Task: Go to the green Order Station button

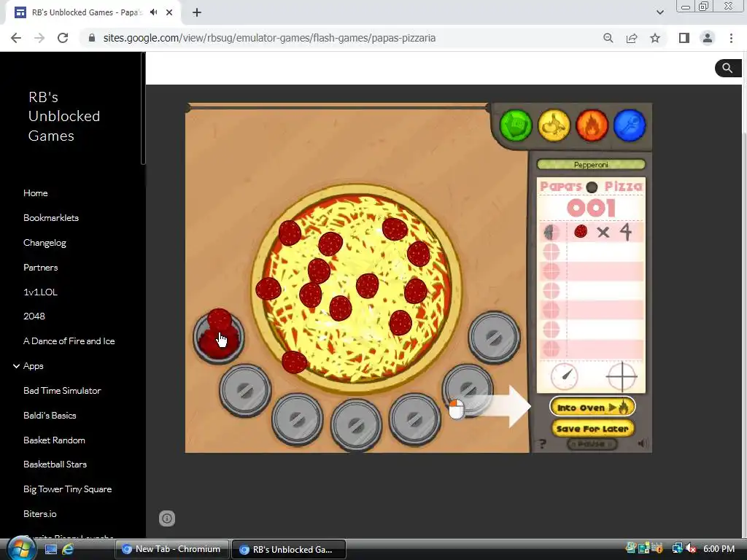Action: [x=516, y=125]
